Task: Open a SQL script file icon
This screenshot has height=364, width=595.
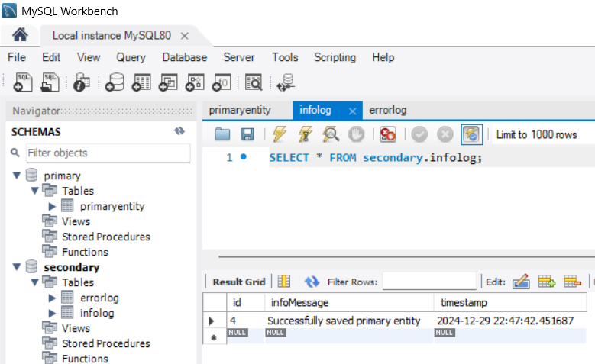Action: click(50, 82)
